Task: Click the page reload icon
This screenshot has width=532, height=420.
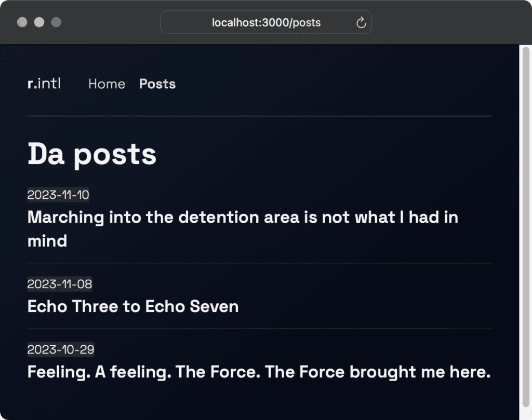Action: coord(361,22)
